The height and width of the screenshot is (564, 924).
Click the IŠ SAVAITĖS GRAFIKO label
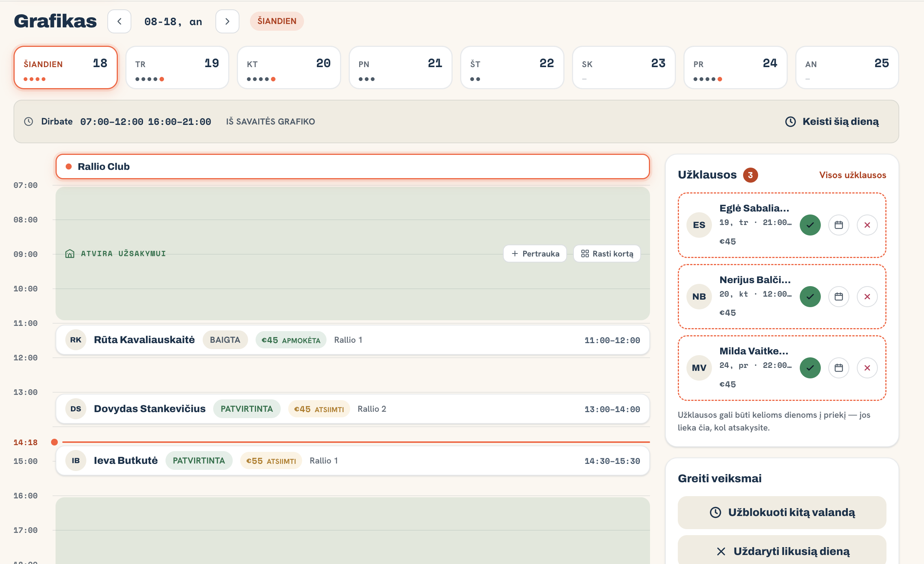coord(270,121)
